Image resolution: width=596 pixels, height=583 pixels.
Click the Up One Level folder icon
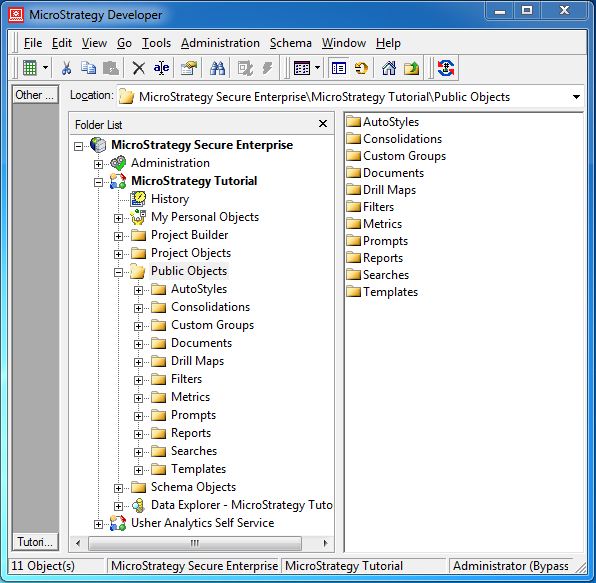(411, 68)
